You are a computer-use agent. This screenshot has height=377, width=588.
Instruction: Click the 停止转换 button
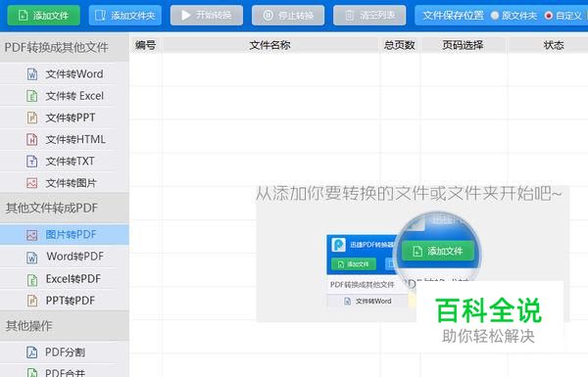[288, 16]
